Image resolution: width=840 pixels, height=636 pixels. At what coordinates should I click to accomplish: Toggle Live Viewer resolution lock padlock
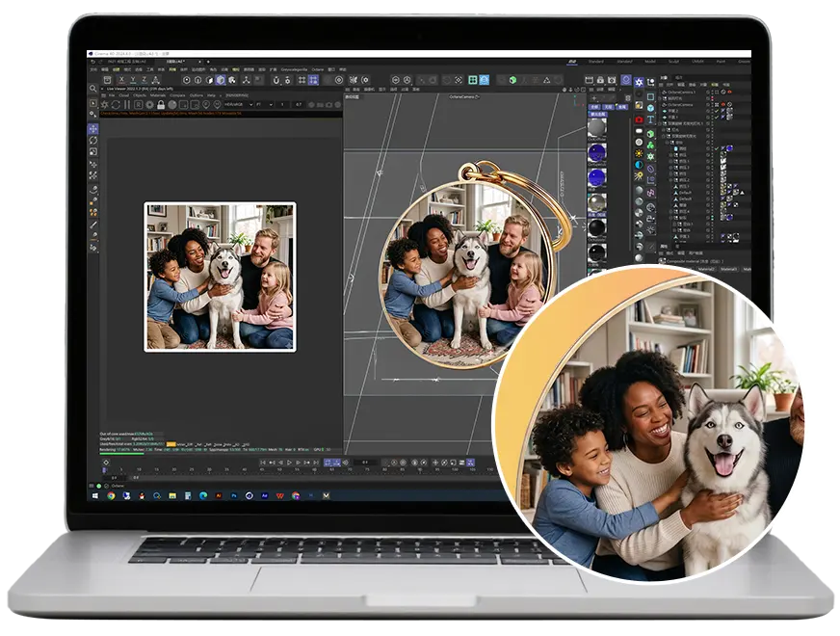point(161,105)
